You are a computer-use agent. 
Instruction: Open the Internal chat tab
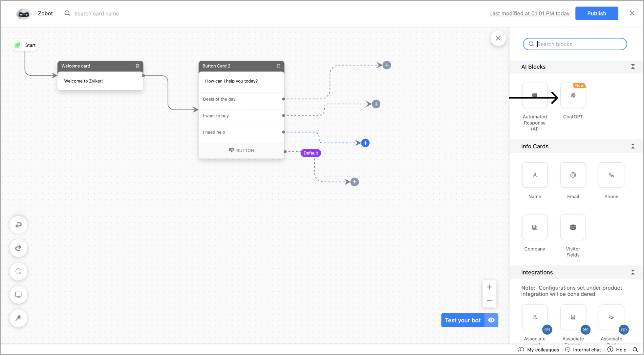point(583,350)
